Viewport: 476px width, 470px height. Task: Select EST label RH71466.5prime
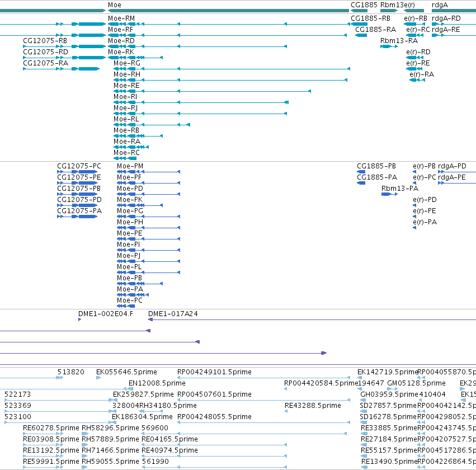pyautogui.click(x=110, y=451)
